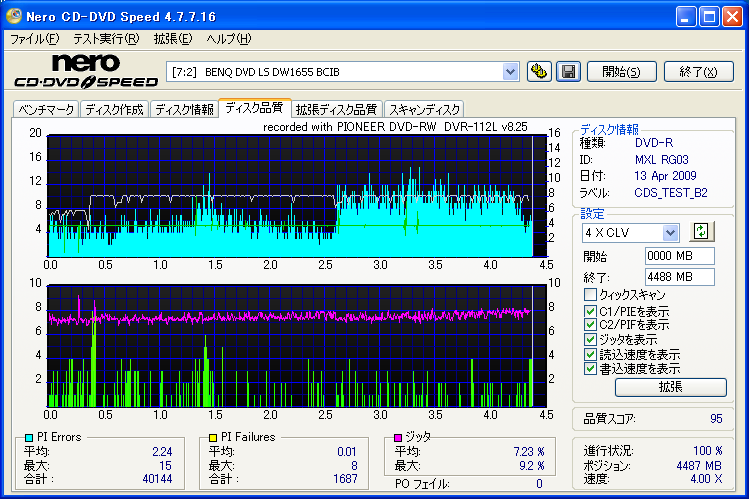Screen dimensions: 749x499
Task: Click the PI Failures average 0.01
Action: click(x=347, y=451)
